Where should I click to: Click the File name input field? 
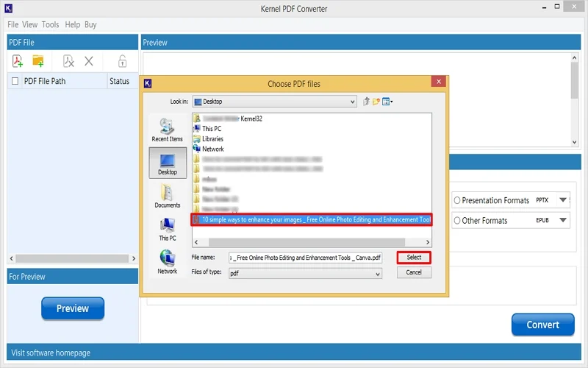(x=305, y=258)
